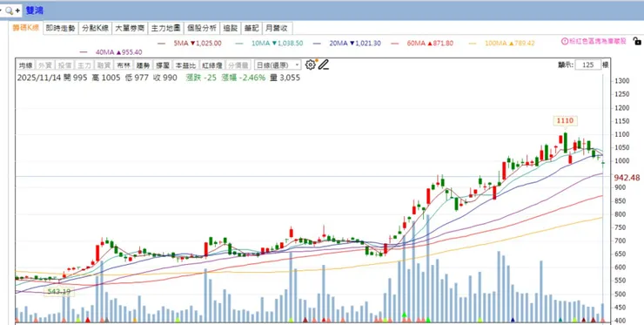This screenshot has width=644, height=325.
Task: Open the 即時走勢 tab
Action: pyautogui.click(x=61, y=28)
